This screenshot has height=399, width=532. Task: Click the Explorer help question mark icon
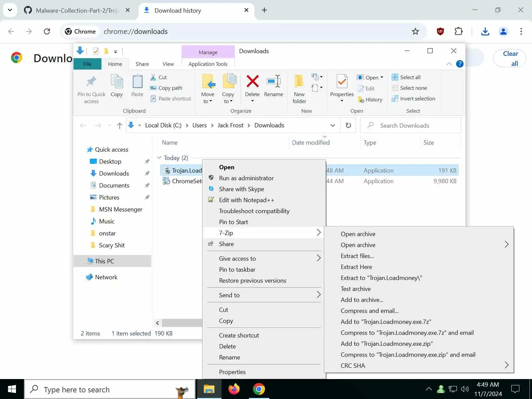pyautogui.click(x=460, y=64)
